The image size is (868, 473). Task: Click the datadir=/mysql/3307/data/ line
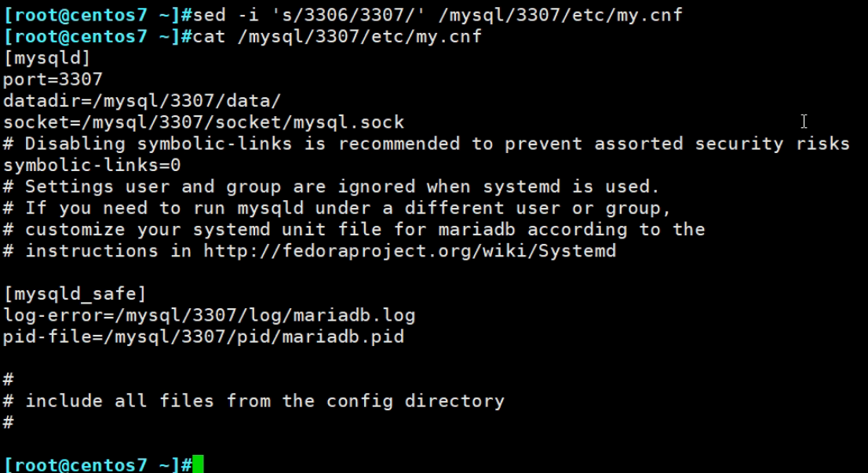(x=142, y=100)
